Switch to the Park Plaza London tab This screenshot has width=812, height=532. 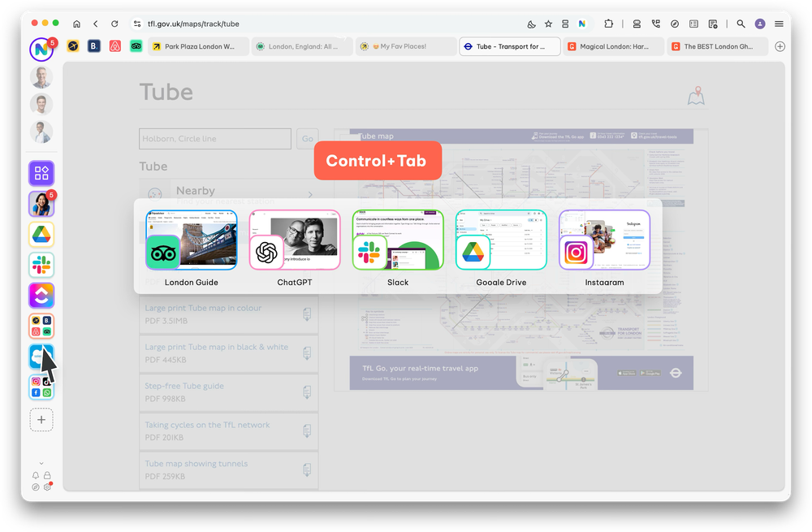tap(198, 46)
